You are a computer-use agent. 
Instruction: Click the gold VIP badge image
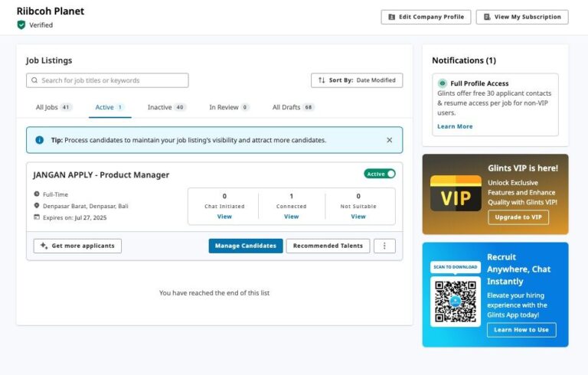(456, 194)
